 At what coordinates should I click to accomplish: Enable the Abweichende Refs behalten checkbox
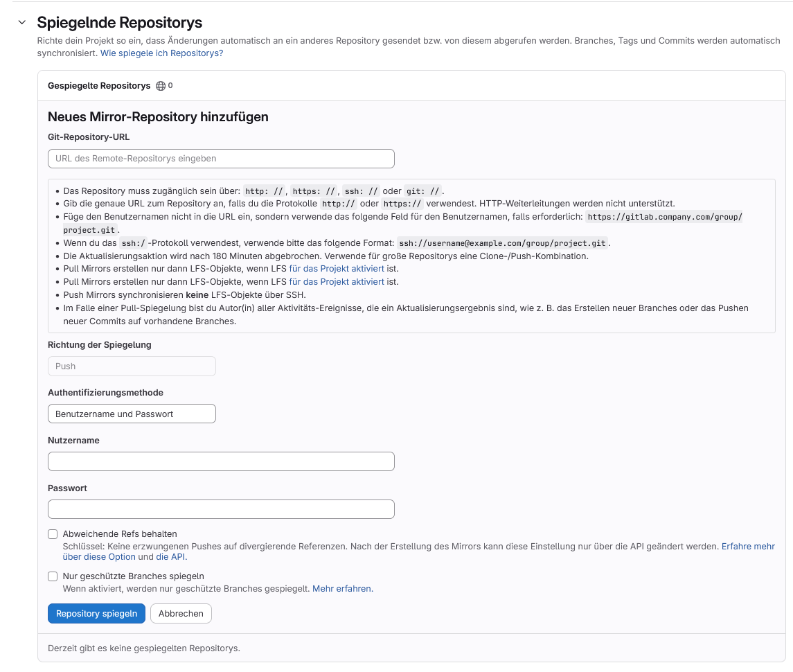[53, 534]
